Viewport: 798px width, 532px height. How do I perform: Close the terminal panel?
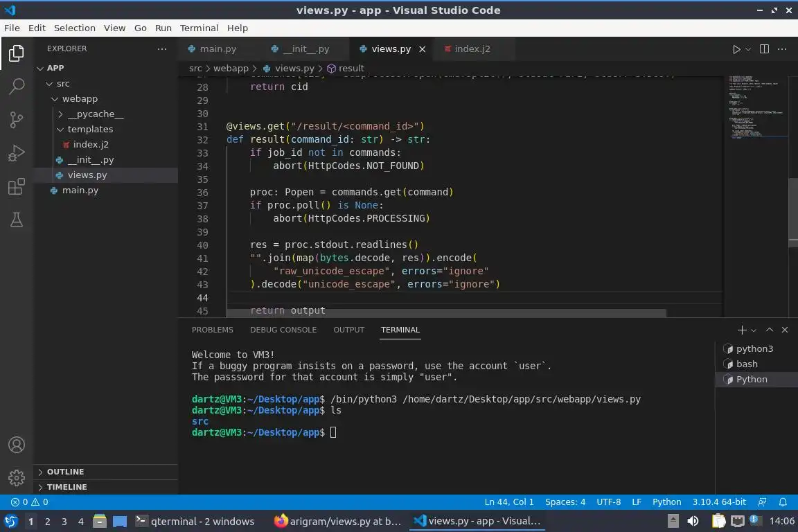click(x=785, y=330)
